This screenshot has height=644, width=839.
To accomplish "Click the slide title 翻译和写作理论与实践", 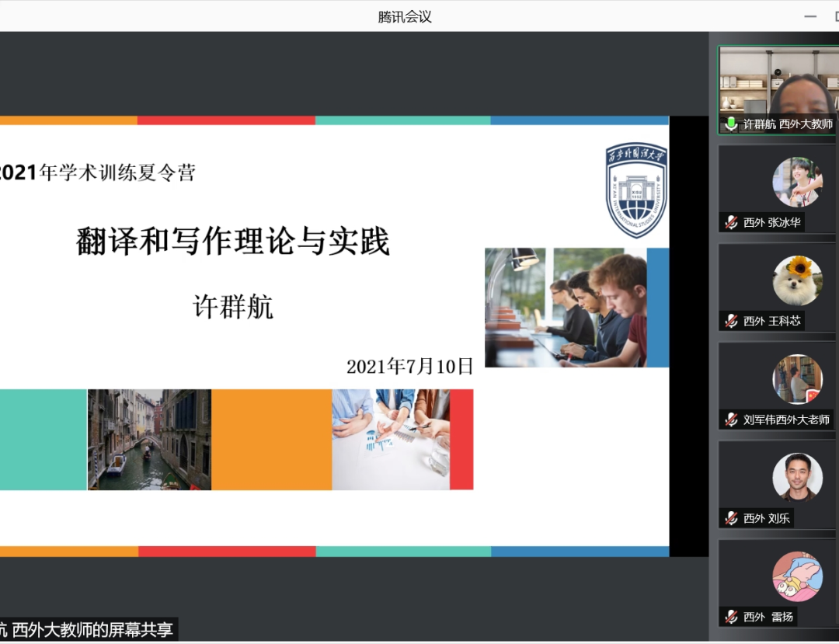I will (x=233, y=242).
